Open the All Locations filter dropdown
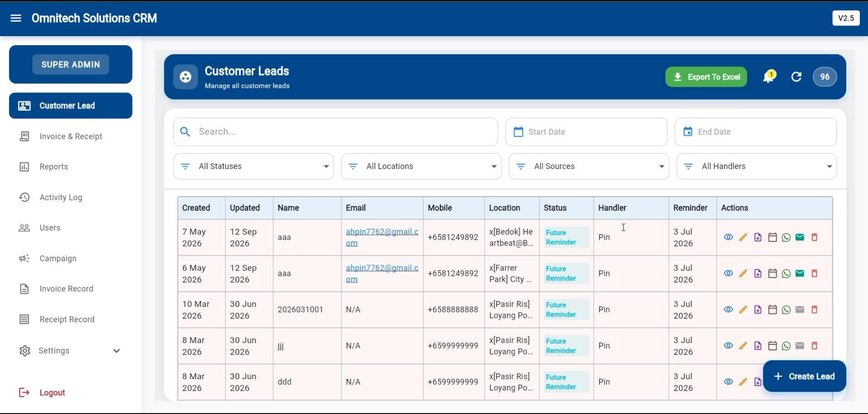This screenshot has height=414, width=868. tap(421, 166)
